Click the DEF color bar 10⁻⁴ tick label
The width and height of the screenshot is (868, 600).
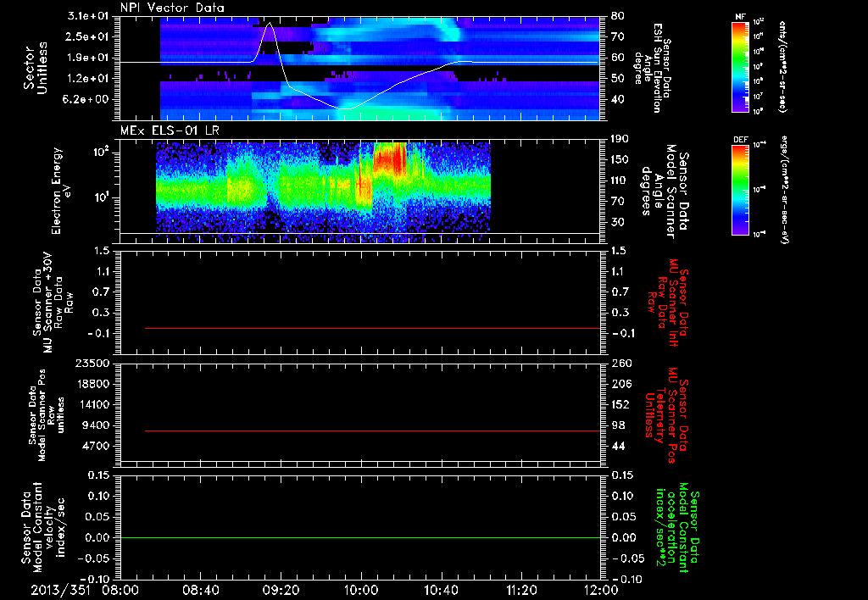point(759,144)
